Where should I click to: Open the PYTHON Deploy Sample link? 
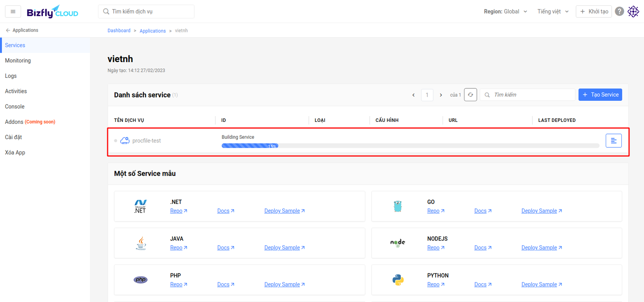click(x=542, y=284)
